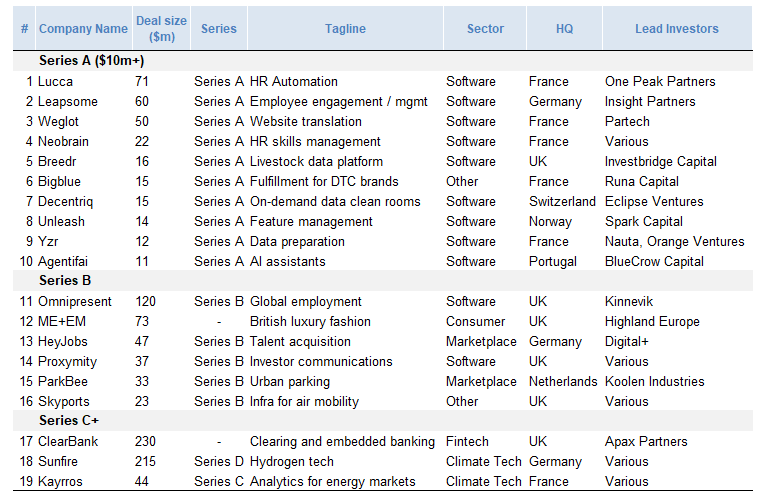Click the HR Automation tagline

coord(294,82)
